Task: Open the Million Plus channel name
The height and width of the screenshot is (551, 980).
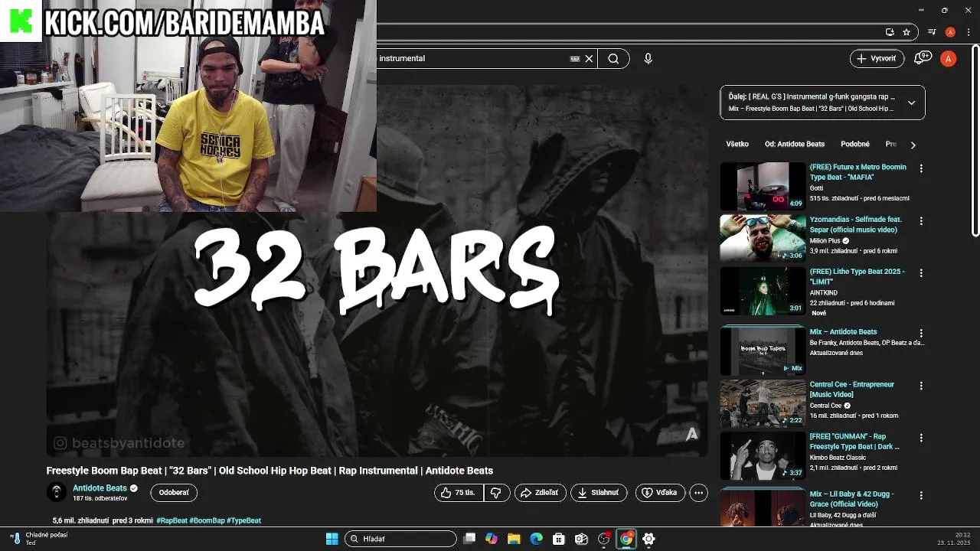Action: [x=825, y=240]
